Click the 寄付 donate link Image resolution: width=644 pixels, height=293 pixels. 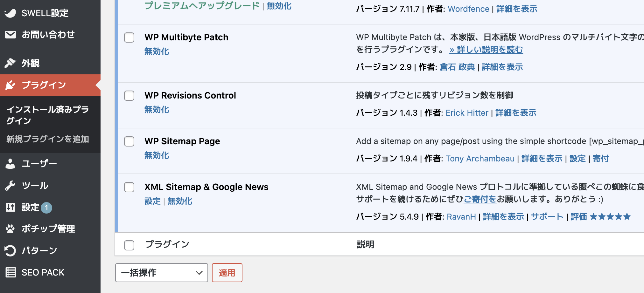coord(601,159)
